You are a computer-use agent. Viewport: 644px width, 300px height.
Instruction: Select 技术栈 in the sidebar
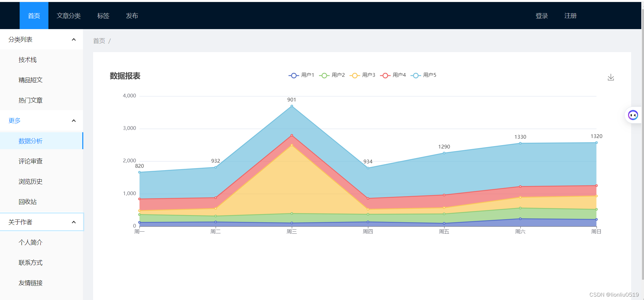coord(41,60)
